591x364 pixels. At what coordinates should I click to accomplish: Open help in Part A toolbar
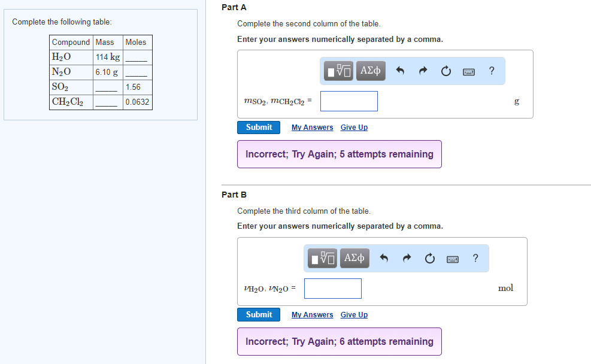(492, 71)
